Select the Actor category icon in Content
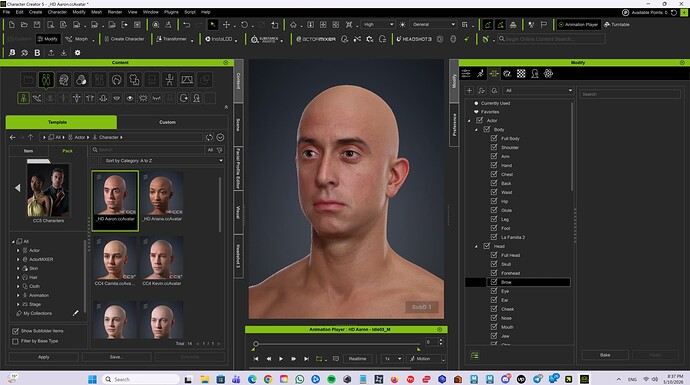 pos(46,80)
